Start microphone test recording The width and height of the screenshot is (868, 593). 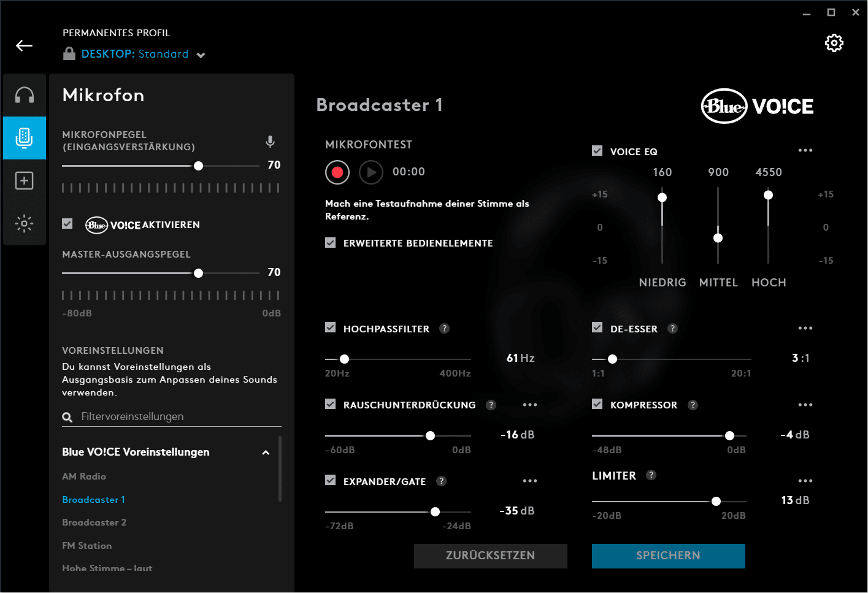337,172
